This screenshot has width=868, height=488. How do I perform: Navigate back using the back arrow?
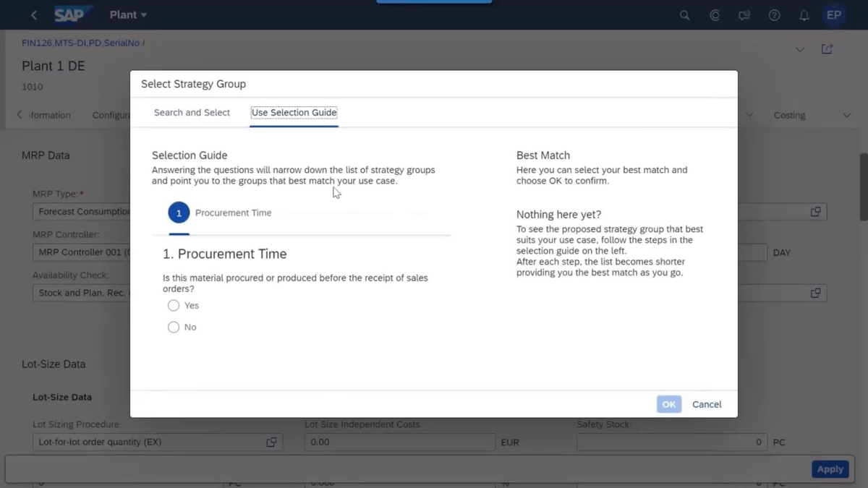tap(33, 14)
